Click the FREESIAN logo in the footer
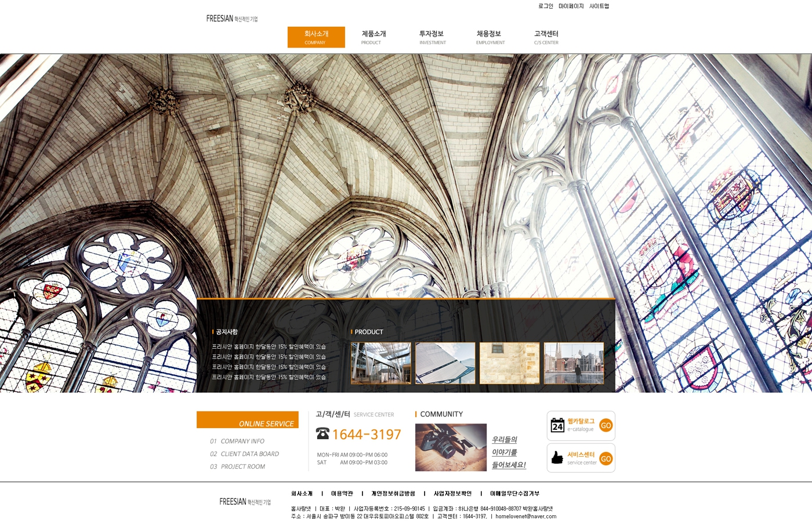Screen dimensions: 812x528 tap(245, 502)
